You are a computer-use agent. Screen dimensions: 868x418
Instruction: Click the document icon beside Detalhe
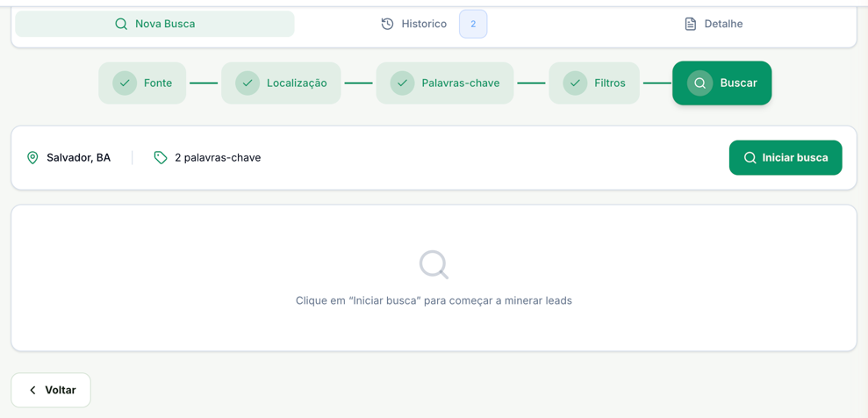[x=691, y=24]
